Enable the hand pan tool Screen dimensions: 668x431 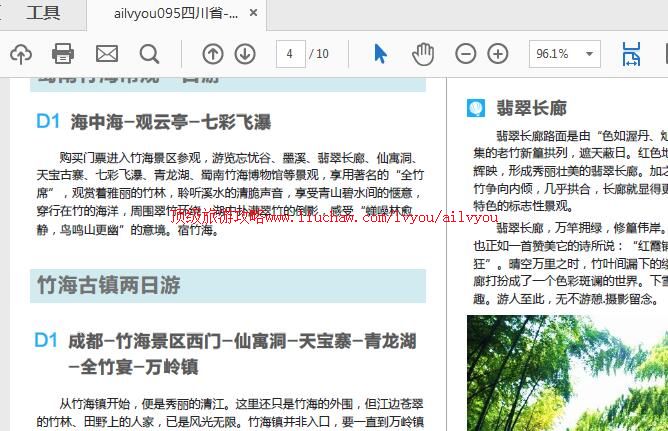[x=423, y=53]
